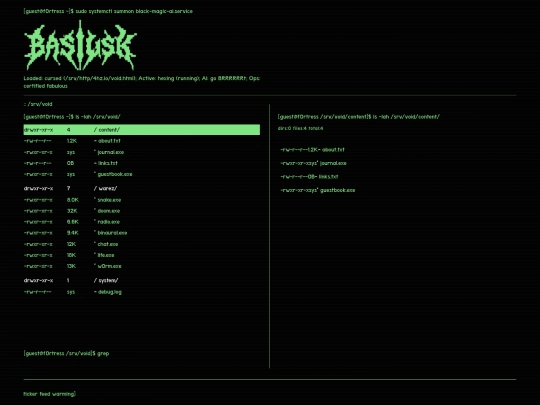Viewport: 540px width, 405px height.
Task: Launch journal.exe in the content pane
Action: 313,163
